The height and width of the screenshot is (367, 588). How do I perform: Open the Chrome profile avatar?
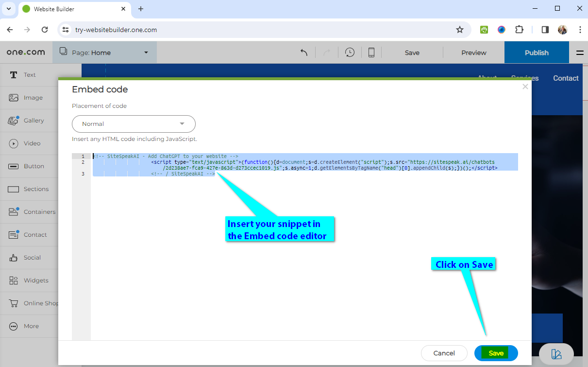coord(563,30)
